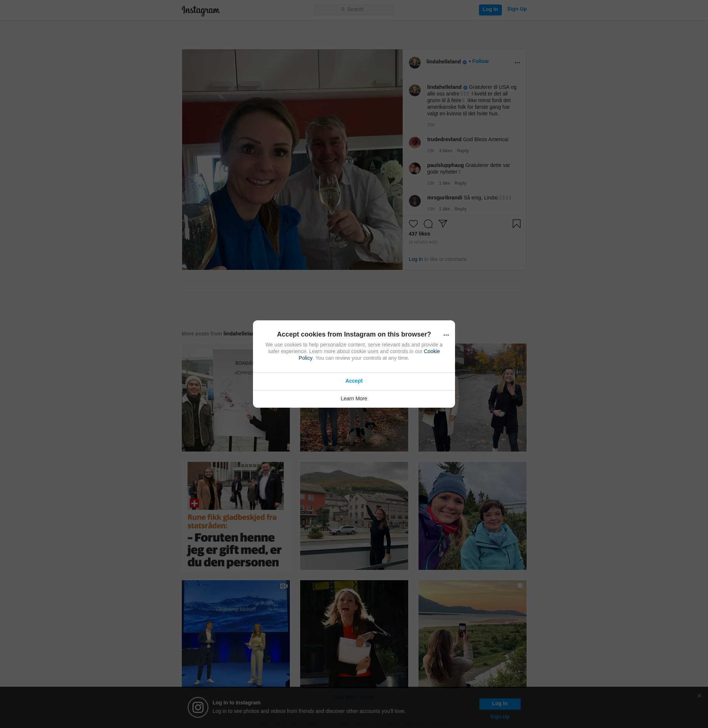Open 437 likes list
The width and height of the screenshot is (708, 728).
coord(419,234)
